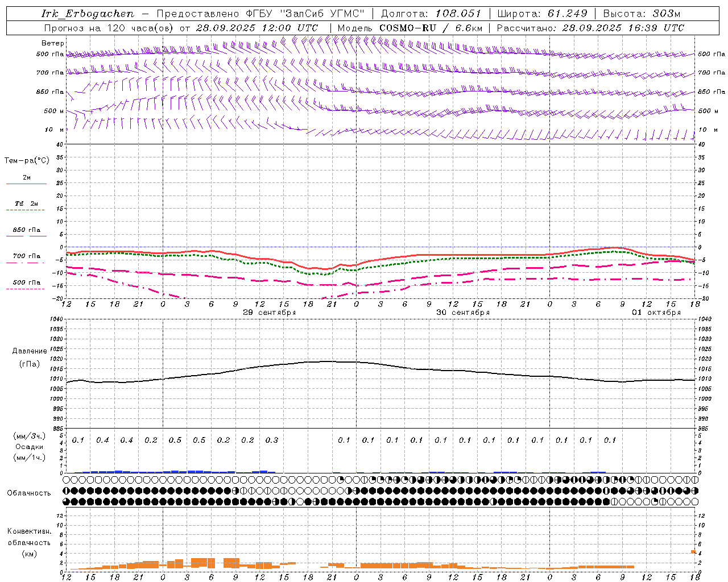Click the Конвективн. label text
The height and width of the screenshot is (582, 728).
[x=29, y=531]
